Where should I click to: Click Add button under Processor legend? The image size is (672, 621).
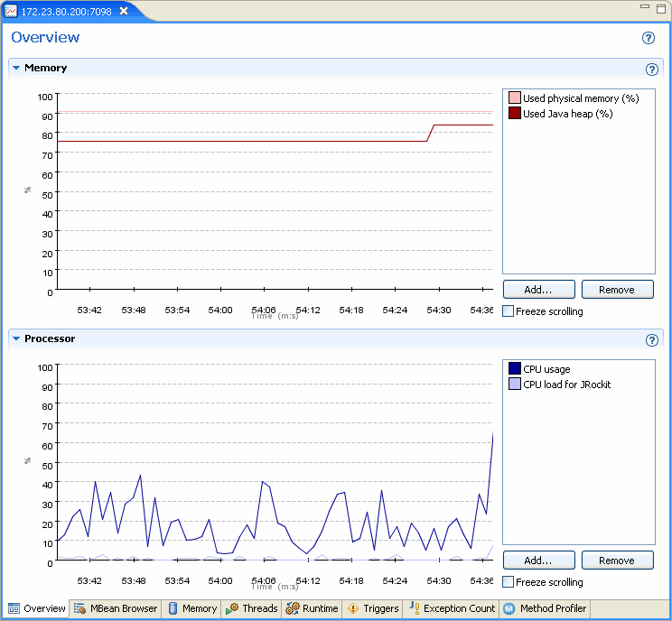538,561
